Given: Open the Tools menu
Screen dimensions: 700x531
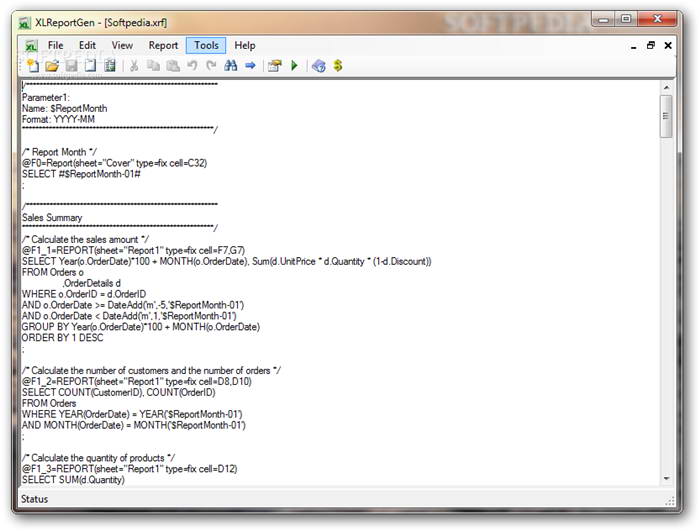Looking at the screenshot, I should tap(206, 46).
